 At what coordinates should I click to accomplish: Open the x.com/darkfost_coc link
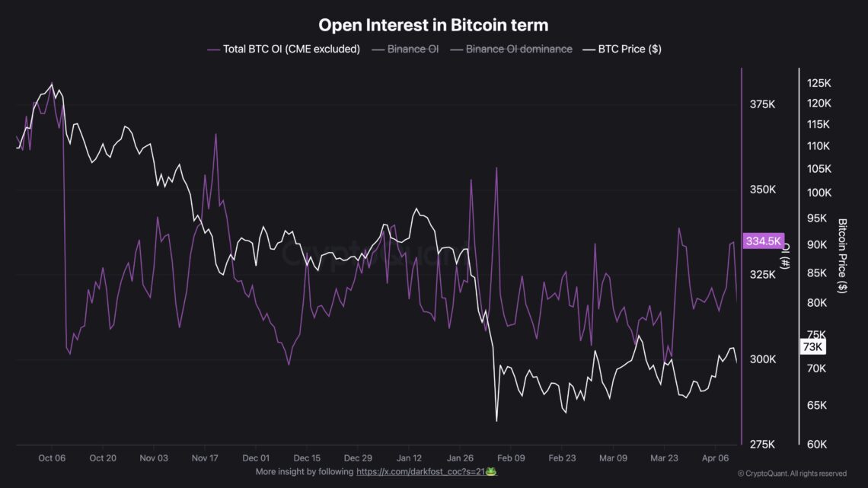point(420,472)
